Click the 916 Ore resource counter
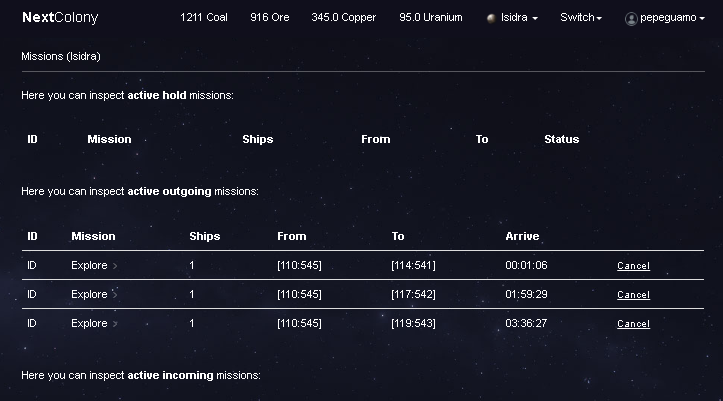 (x=269, y=18)
